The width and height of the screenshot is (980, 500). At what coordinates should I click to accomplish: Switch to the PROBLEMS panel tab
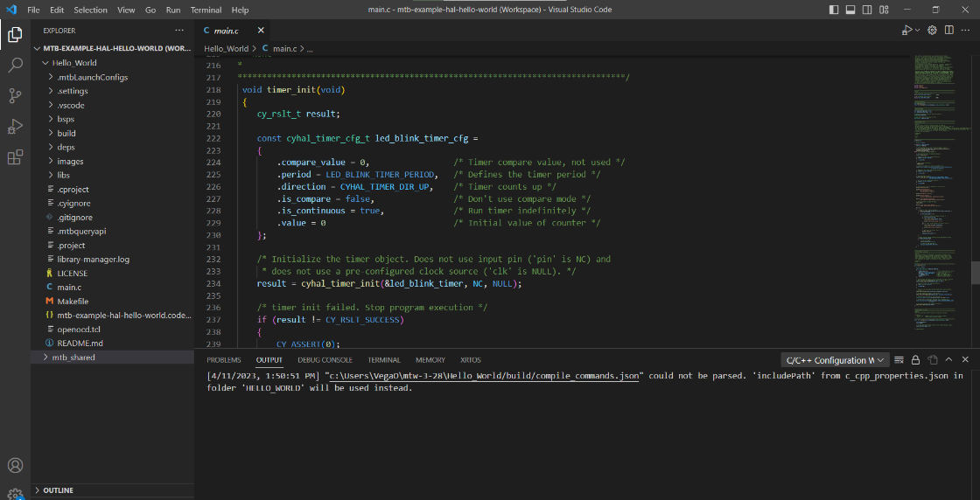pyautogui.click(x=224, y=360)
